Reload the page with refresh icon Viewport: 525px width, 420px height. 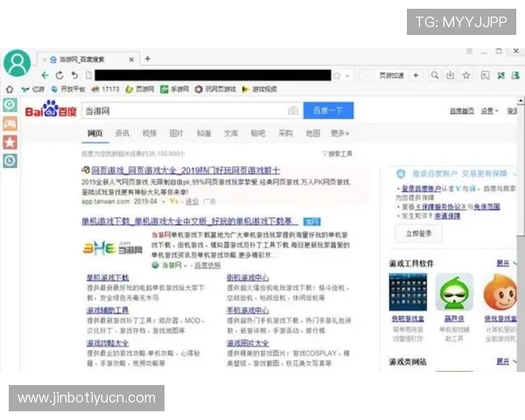click(x=59, y=75)
